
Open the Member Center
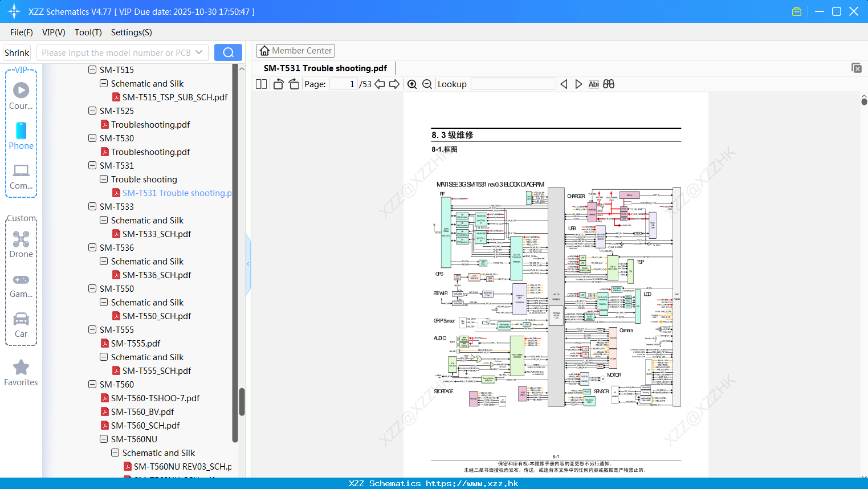(x=295, y=51)
